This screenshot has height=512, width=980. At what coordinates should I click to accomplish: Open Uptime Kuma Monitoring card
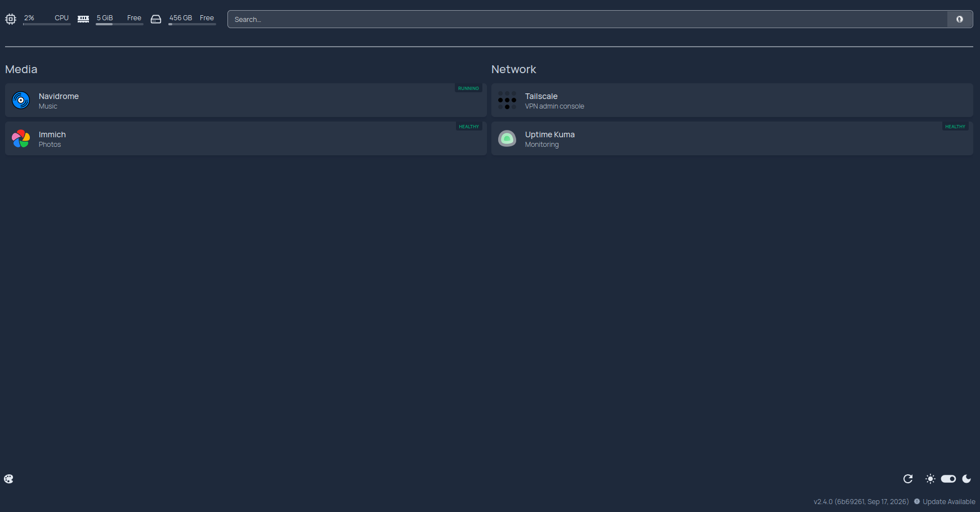click(x=732, y=138)
